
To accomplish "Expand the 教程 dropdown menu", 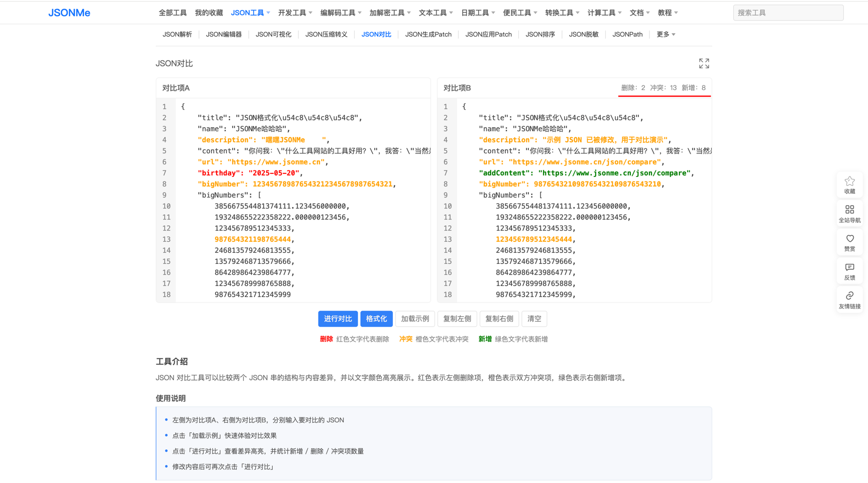I will click(668, 13).
